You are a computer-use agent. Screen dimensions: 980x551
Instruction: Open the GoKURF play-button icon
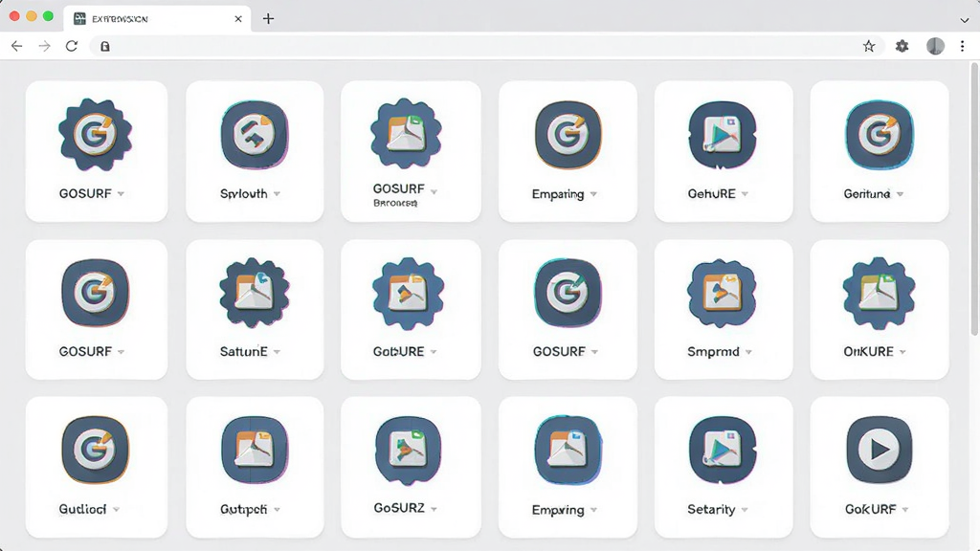(880, 450)
